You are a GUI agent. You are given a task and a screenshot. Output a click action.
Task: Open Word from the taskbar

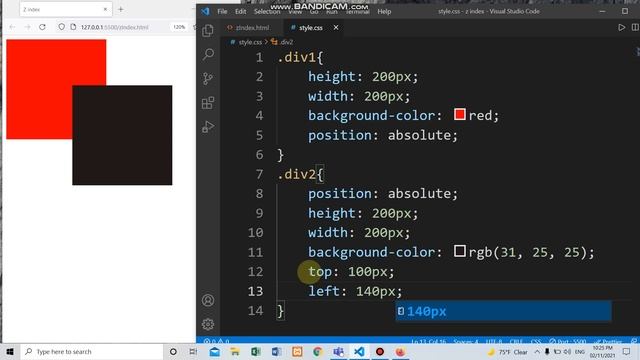(x=276, y=351)
